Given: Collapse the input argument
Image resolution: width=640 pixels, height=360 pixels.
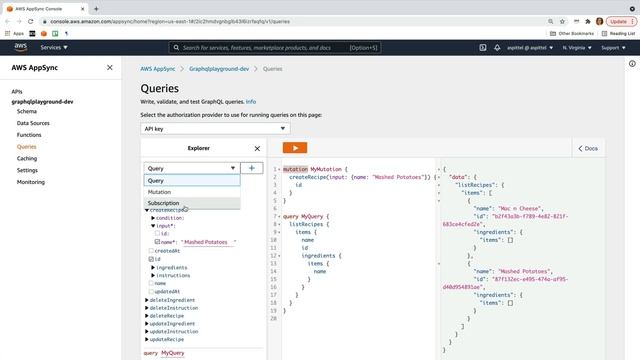Looking at the screenshot, I should point(153,226).
